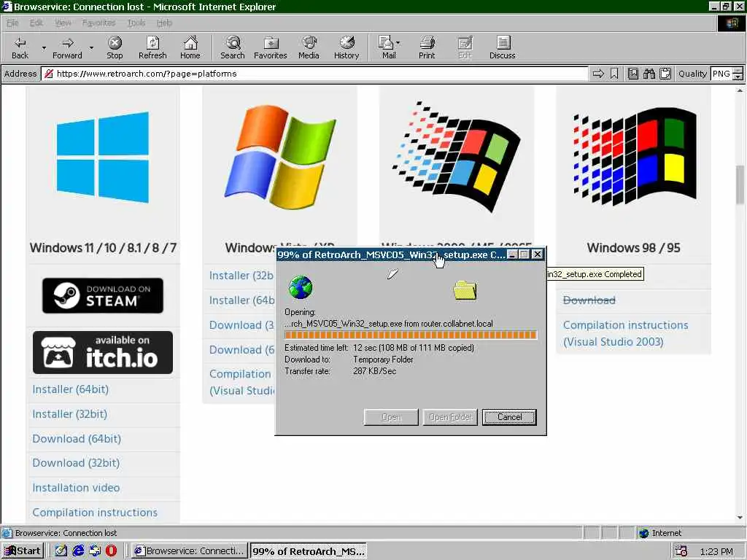Click the Open Folder button

point(450,417)
